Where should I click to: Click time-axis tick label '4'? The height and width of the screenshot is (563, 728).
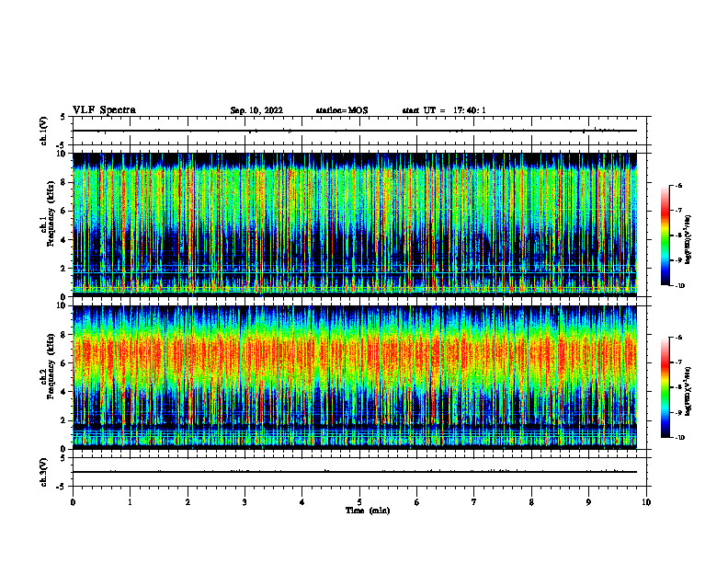click(x=302, y=502)
